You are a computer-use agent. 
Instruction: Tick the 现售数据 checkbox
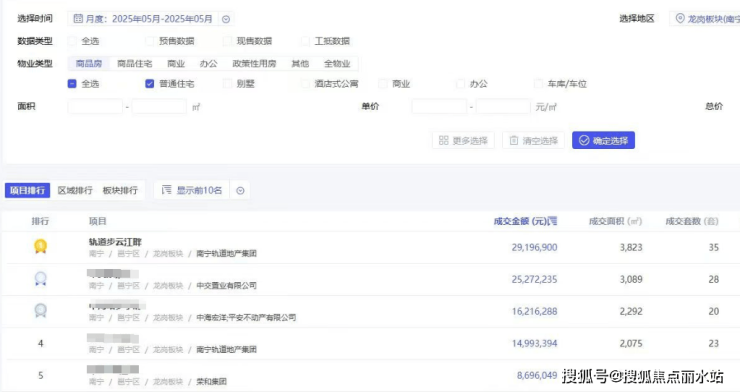(x=227, y=41)
